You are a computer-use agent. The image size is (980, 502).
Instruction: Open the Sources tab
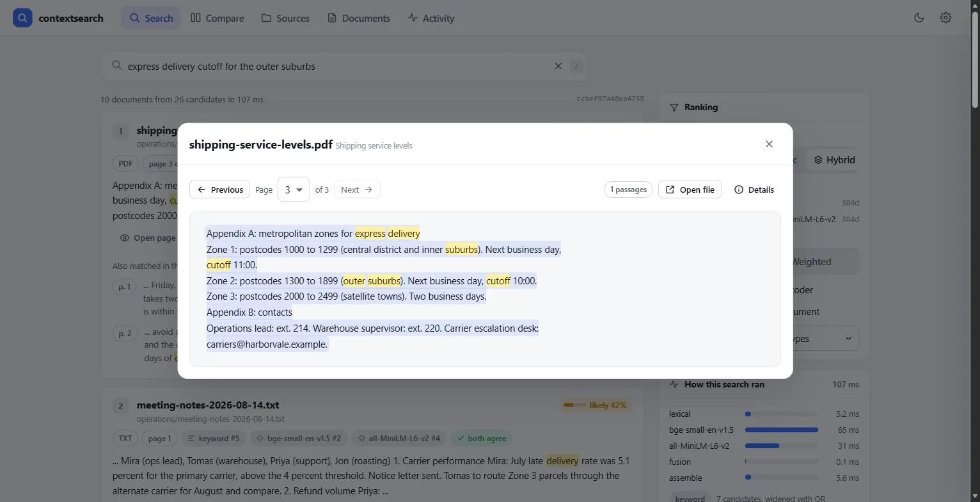click(285, 18)
